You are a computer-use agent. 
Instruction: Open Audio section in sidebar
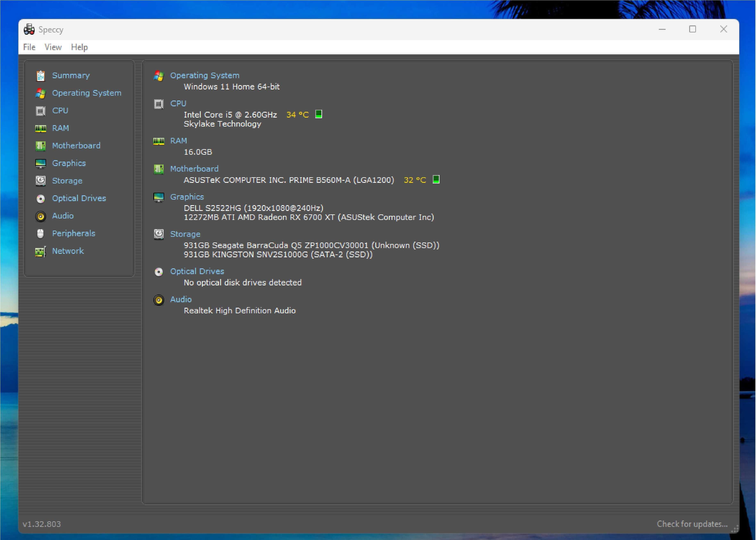point(63,216)
